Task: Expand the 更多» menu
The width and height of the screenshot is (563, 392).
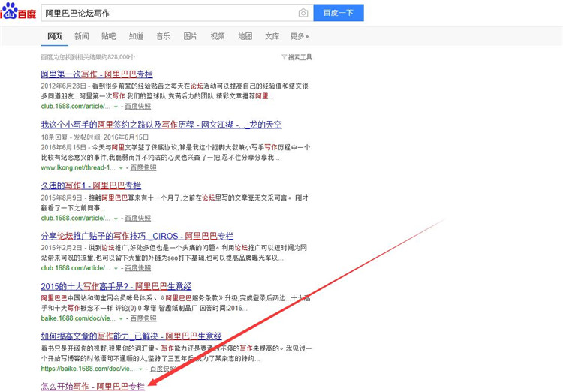Action: pos(300,36)
